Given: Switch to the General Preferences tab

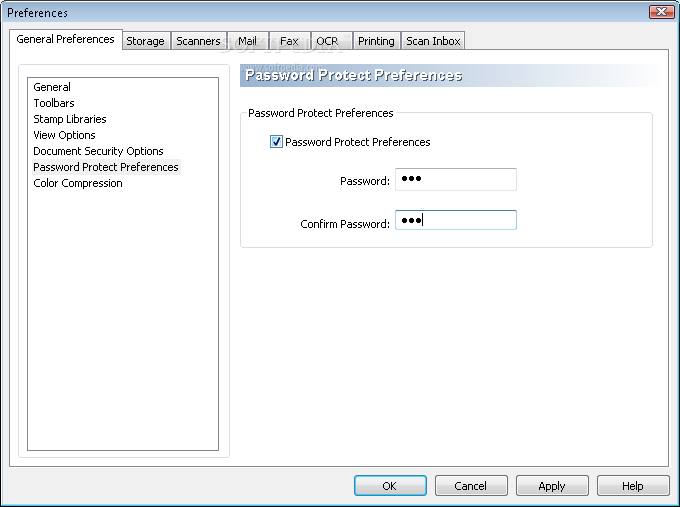Looking at the screenshot, I should [x=65, y=39].
